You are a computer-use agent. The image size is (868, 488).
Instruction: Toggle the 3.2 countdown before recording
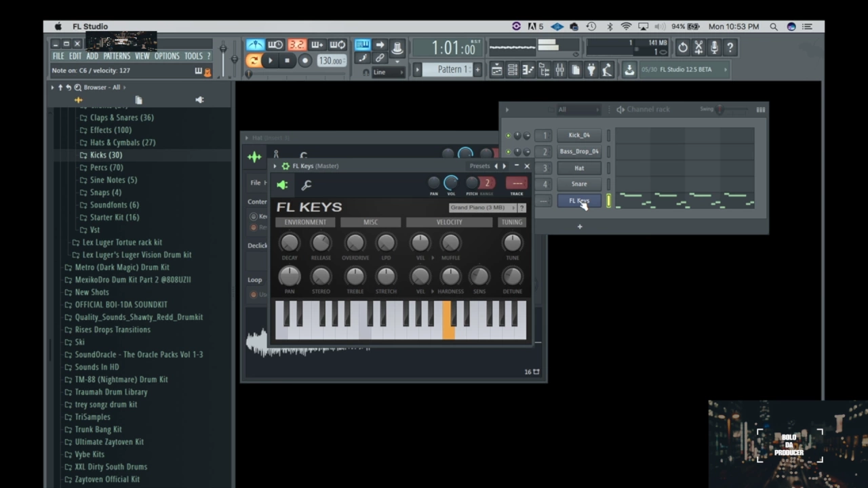pyautogui.click(x=296, y=45)
